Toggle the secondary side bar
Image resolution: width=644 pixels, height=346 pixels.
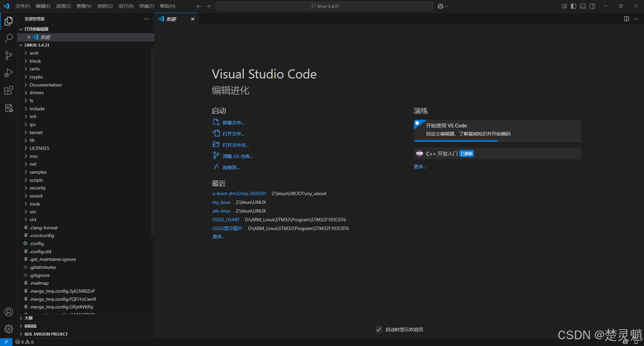tap(592, 6)
